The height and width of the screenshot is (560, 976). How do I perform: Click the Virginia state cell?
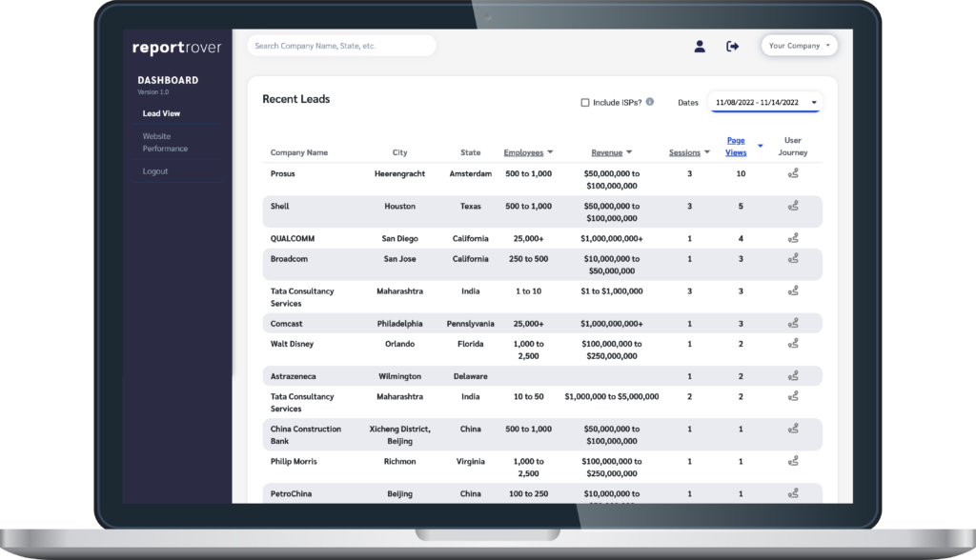[x=471, y=461]
